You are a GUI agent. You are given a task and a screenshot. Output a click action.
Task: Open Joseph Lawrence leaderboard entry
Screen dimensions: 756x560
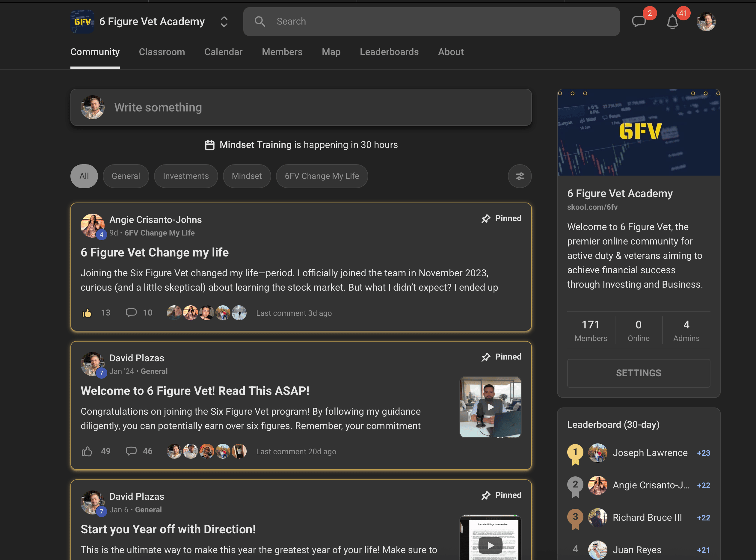tap(650, 453)
